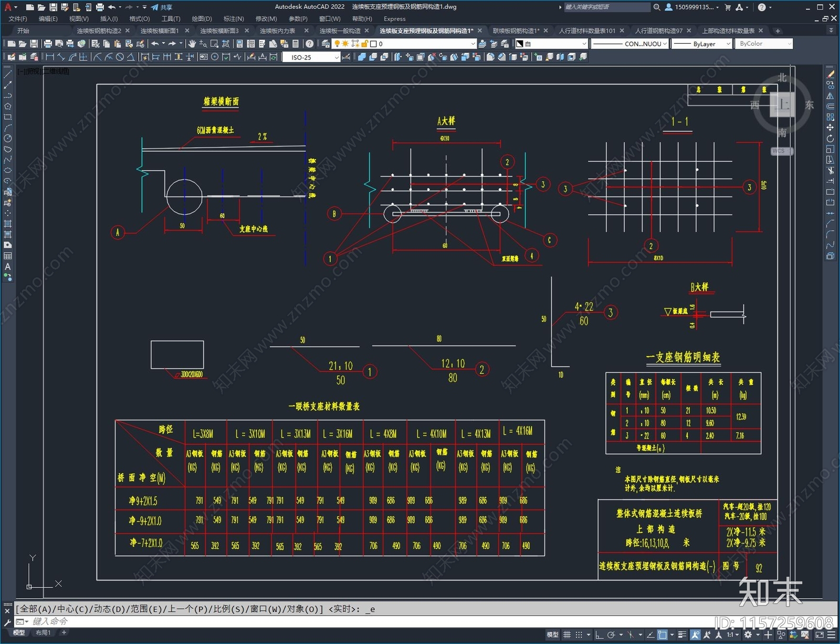This screenshot has width=840, height=644.
Task: Select the linear dimension tool
Action: point(50,57)
